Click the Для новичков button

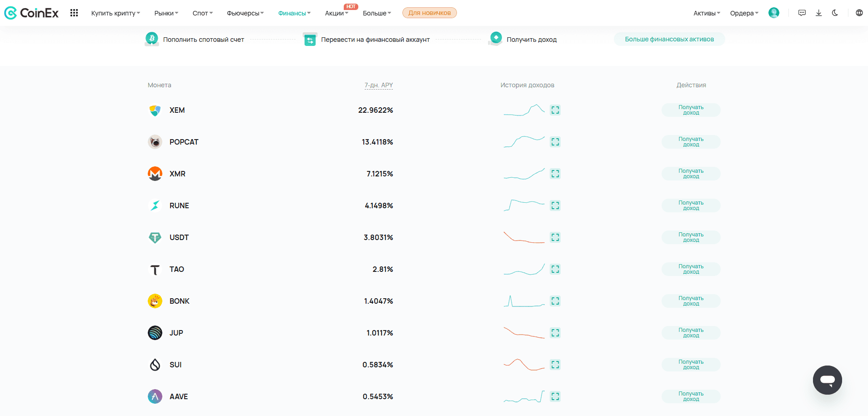point(430,13)
